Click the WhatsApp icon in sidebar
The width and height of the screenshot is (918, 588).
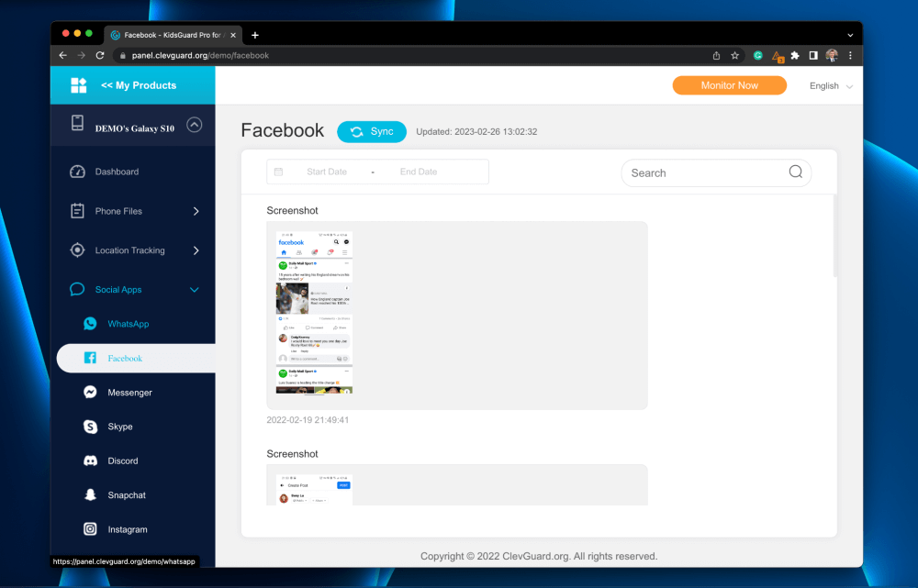click(x=90, y=324)
